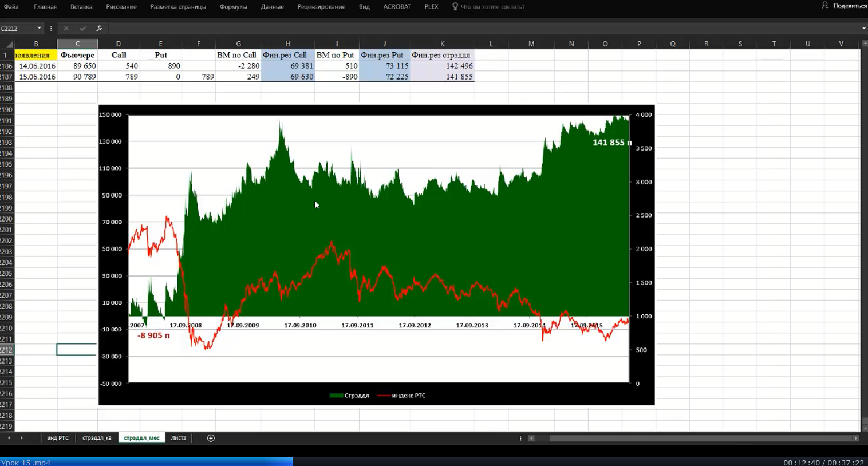Expand the formula bar with right chevron
Image resolution: width=868 pixels, height=466 pixels.
(x=863, y=28)
